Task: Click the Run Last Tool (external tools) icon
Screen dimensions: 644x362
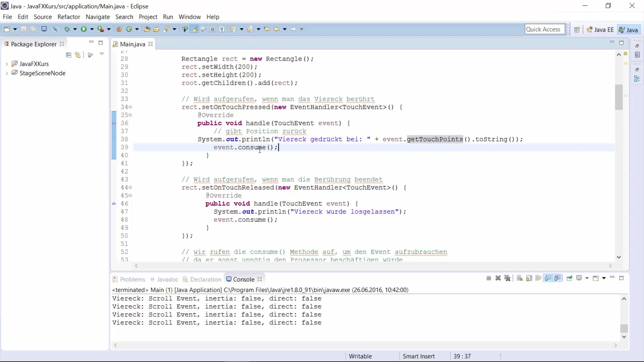Action: 100,29
